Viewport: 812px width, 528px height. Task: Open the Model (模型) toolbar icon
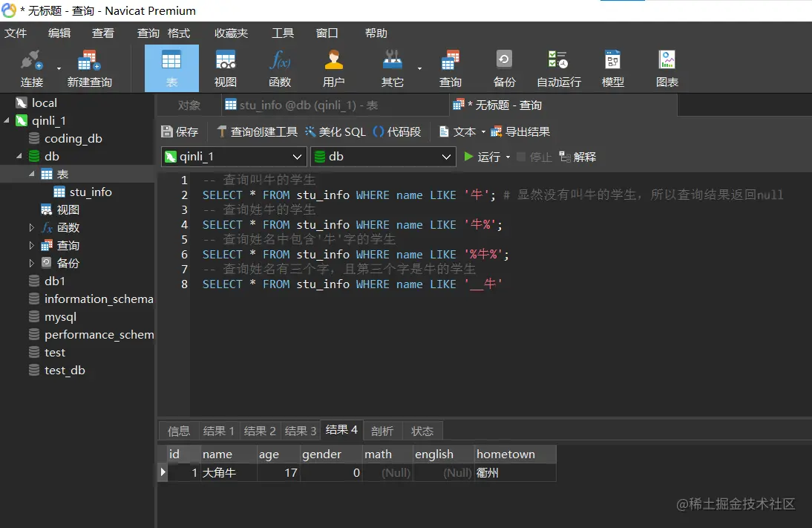click(612, 68)
